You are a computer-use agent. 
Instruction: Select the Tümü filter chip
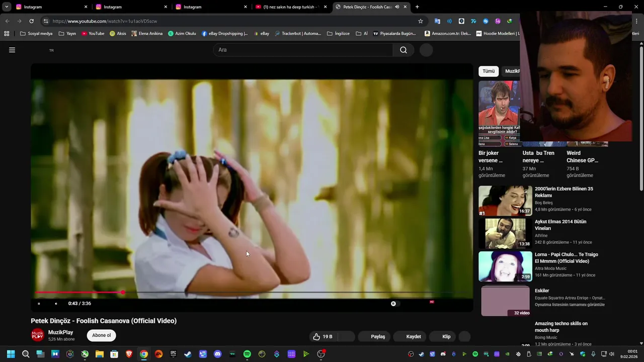(489, 71)
